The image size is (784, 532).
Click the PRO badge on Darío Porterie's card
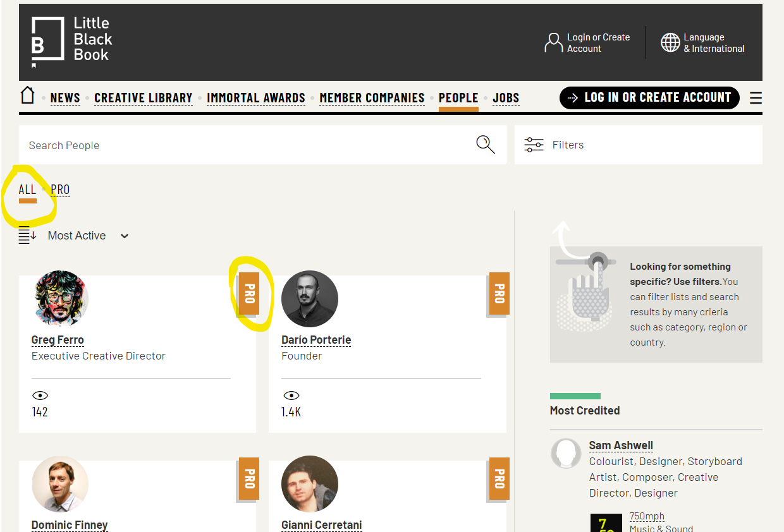499,293
